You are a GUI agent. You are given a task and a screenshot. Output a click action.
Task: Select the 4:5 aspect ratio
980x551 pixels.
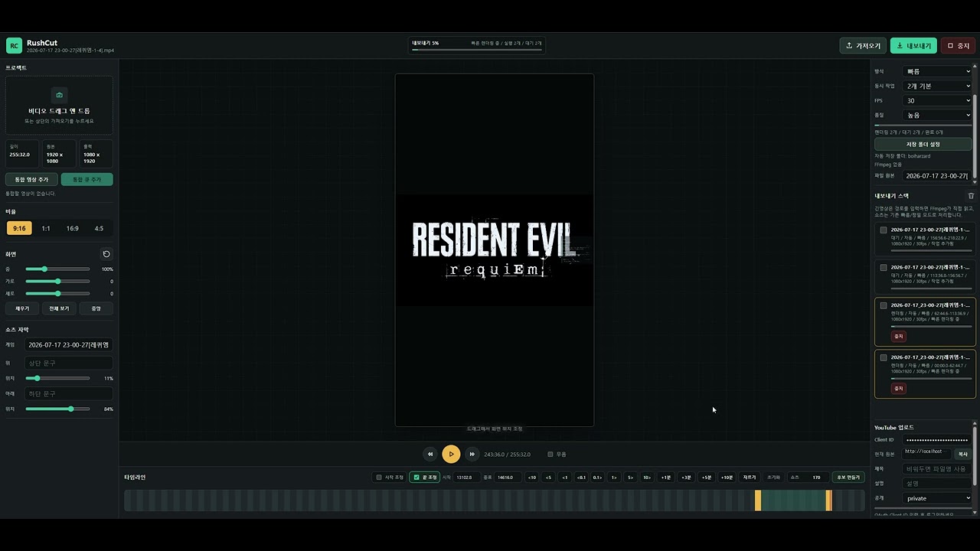click(x=99, y=228)
